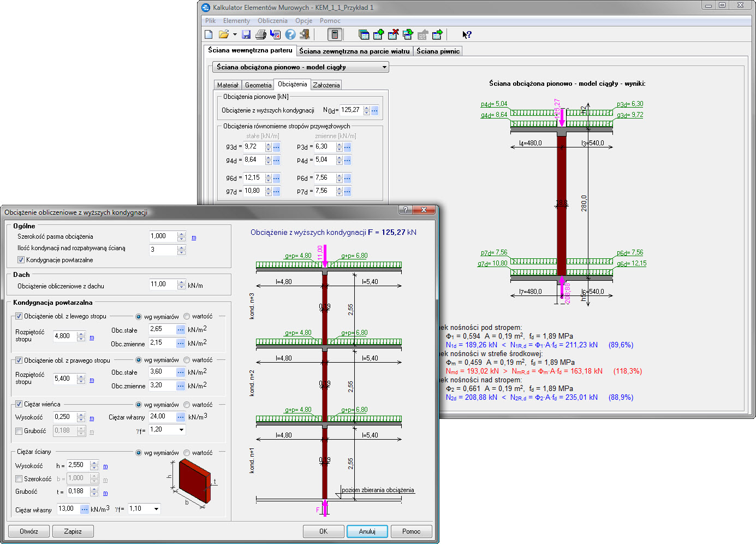
Task: Click the calculator icon in toolbar
Action: pyautogui.click(x=335, y=34)
